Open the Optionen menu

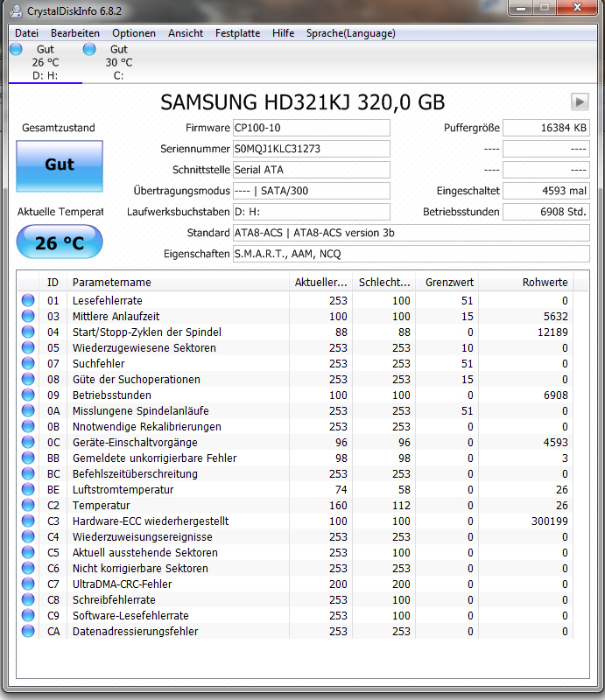134,33
